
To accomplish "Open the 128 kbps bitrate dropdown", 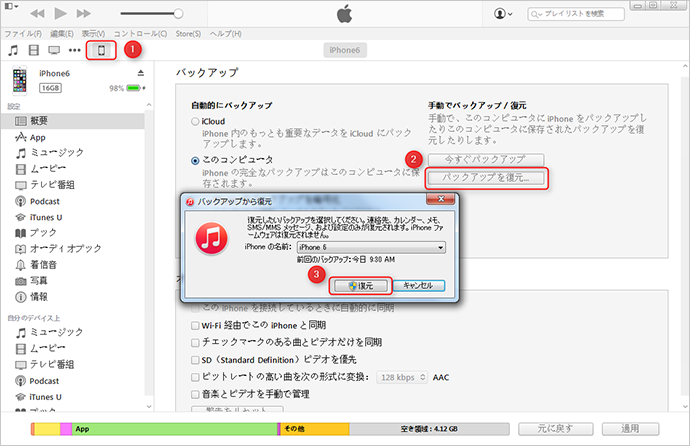I will pyautogui.click(x=402, y=377).
